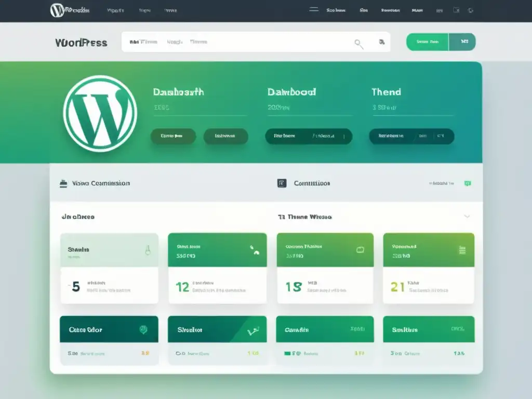The image size is (532, 399).
Task: Click the green icon at the section header's far right
Action: 468,183
